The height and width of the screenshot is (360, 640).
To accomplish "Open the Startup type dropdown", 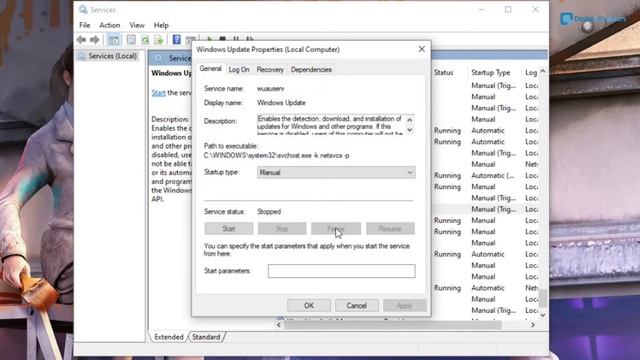I will pos(336,172).
